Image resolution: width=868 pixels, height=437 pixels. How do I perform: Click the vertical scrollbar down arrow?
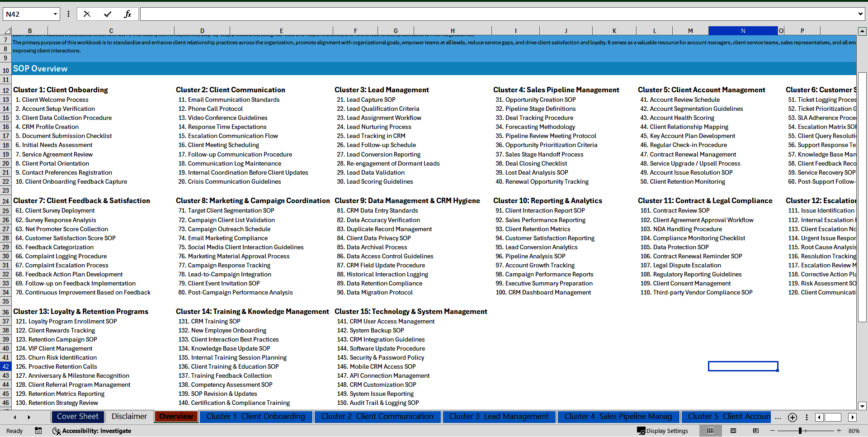pos(863,406)
